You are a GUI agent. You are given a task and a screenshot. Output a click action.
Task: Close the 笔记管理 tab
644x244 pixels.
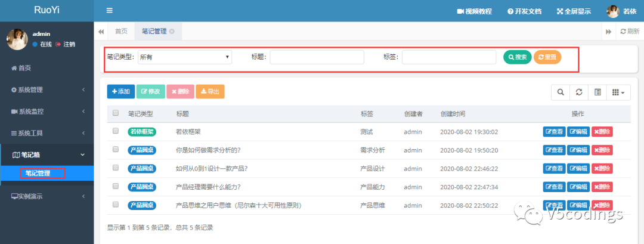172,31
